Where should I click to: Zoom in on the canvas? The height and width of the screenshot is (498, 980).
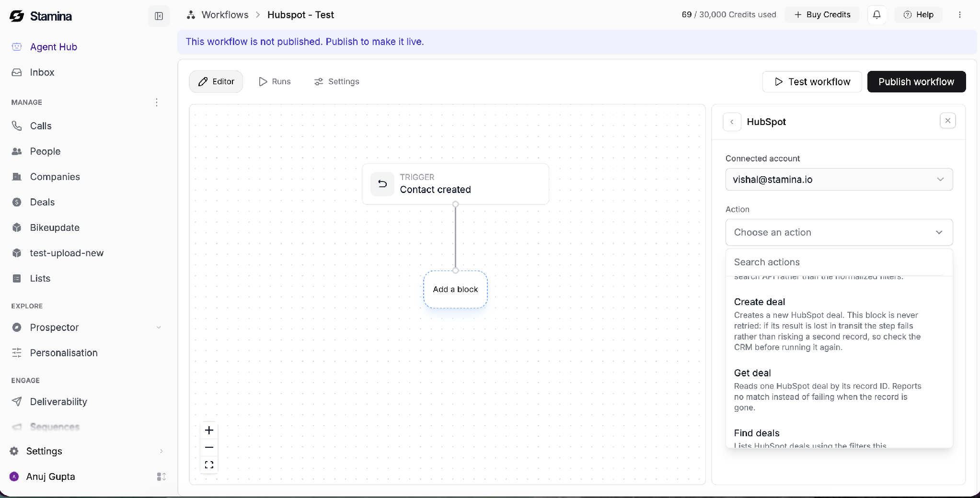tap(209, 430)
